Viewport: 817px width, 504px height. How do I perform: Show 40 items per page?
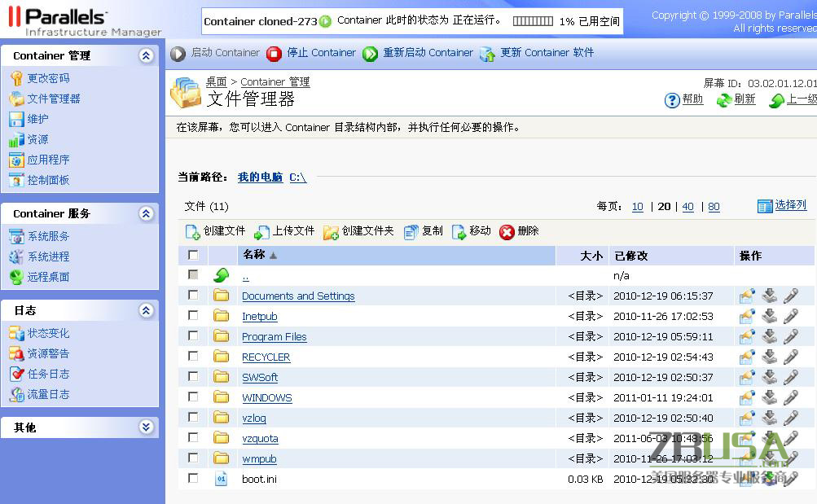coord(687,207)
